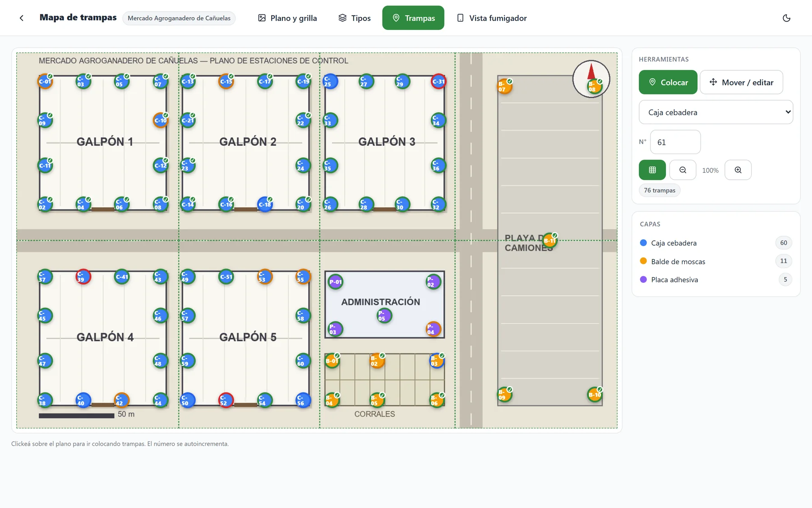Viewport: 812px width, 508px height.
Task: Select fly bucket marker B-09
Action: (504, 395)
